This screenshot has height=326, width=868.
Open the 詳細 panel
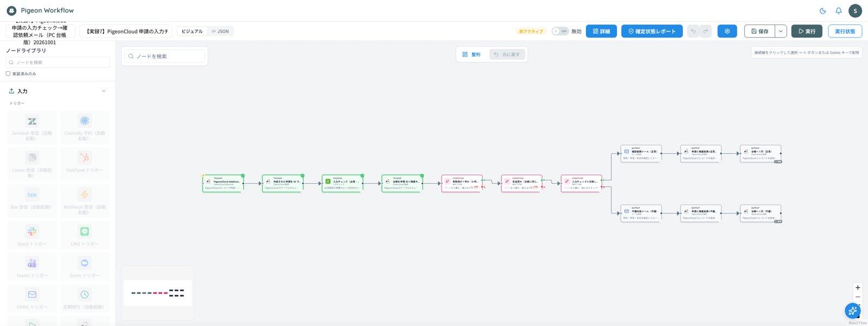[601, 31]
